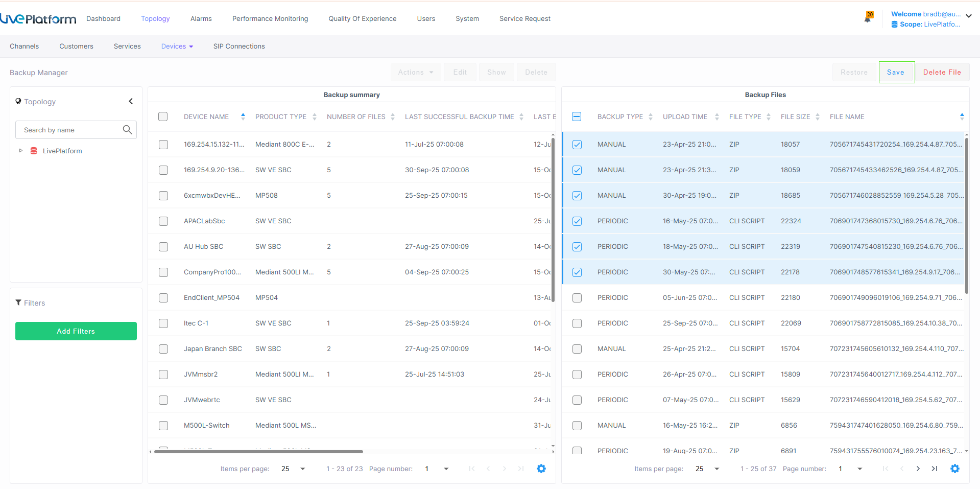Sort Backup summary by Device Name
This screenshot has width=980, height=489.
click(206, 117)
